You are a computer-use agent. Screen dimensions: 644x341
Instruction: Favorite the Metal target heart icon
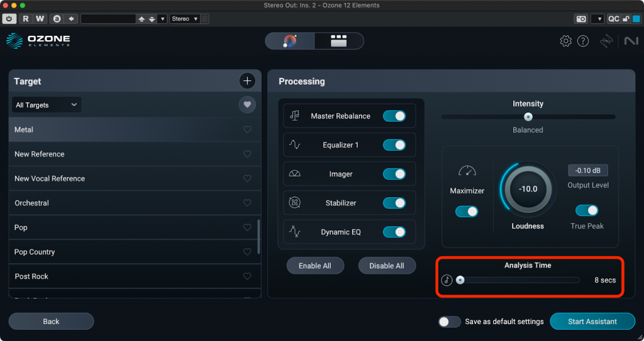click(x=247, y=130)
